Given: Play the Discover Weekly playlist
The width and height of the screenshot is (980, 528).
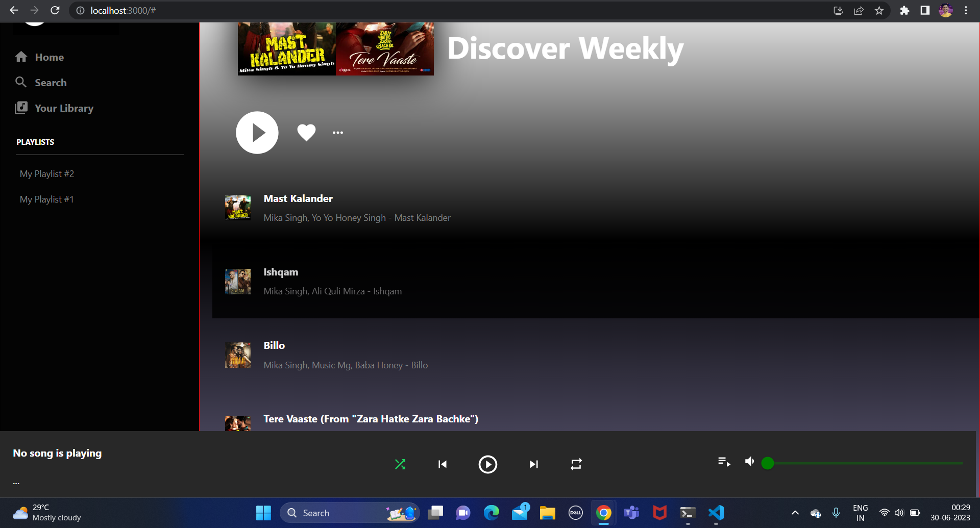Looking at the screenshot, I should (x=257, y=132).
